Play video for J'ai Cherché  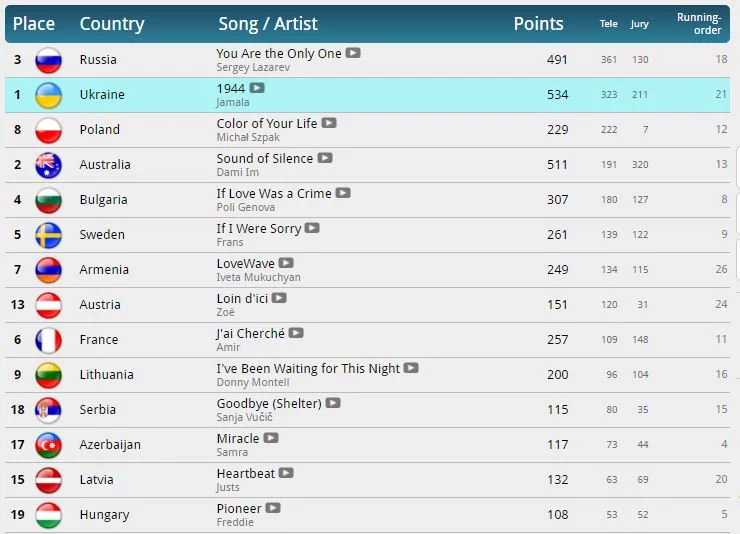click(x=296, y=333)
